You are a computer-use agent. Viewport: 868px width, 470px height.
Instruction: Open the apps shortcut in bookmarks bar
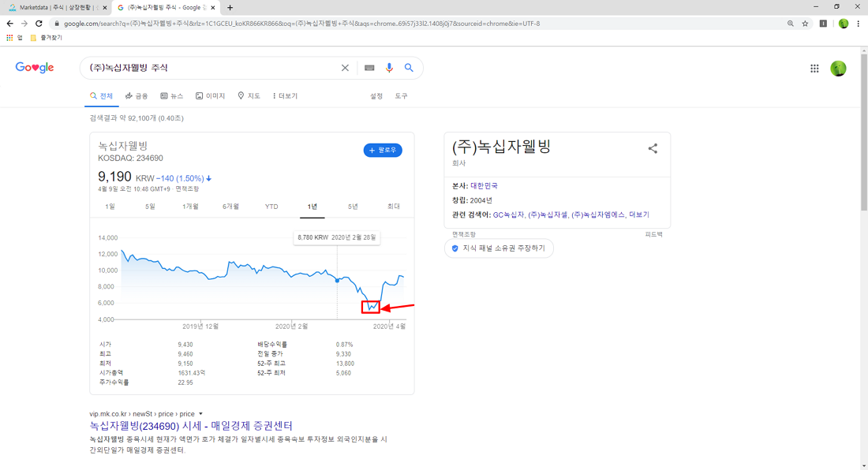[14, 38]
